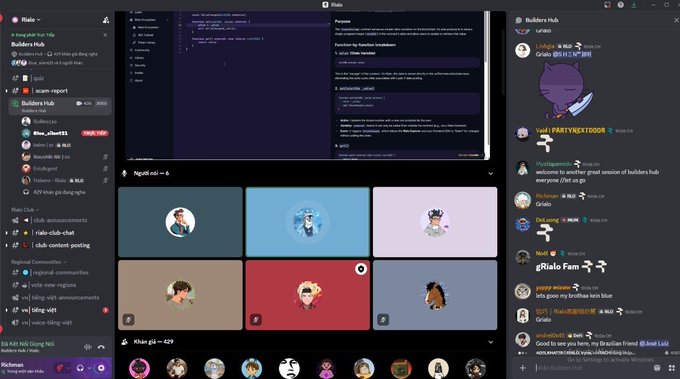Viewport: 680px width, 379px height.
Task: Open the vote-new-regions channel
Action: 55,285
